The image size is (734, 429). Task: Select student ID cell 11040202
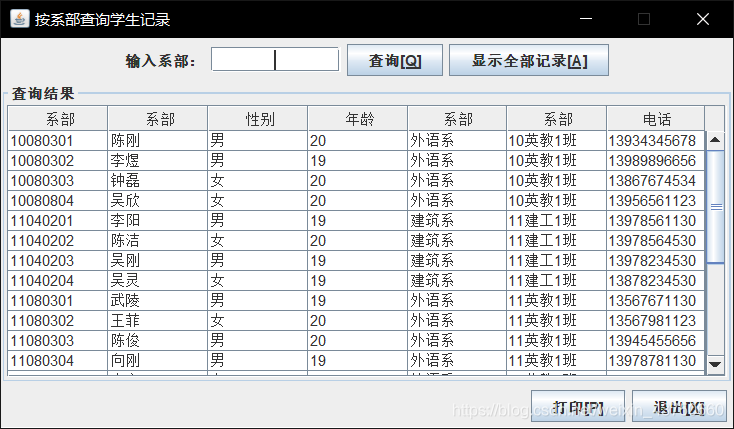click(58, 241)
